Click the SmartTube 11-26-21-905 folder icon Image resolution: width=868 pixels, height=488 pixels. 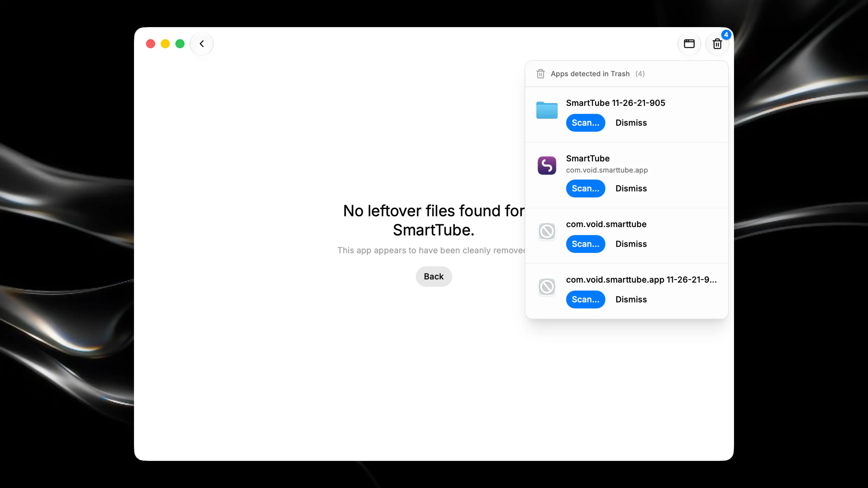547,110
